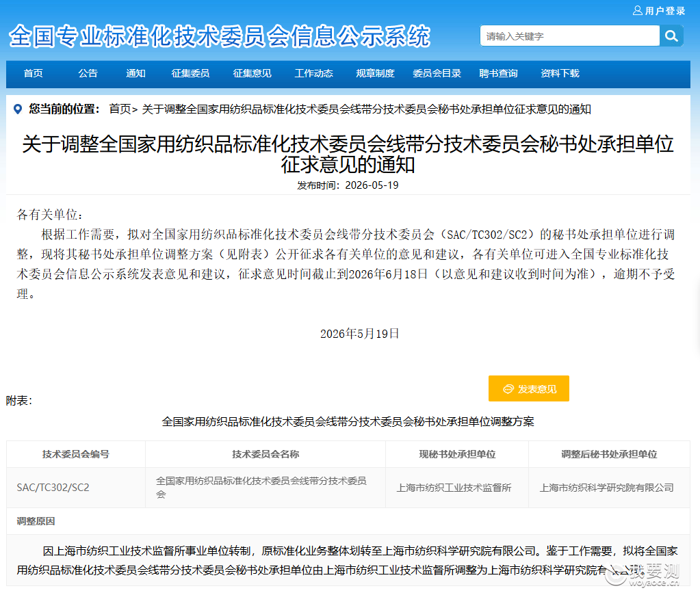Click the search magnifier icon button
Screen dimensions: 700x595
671,36
